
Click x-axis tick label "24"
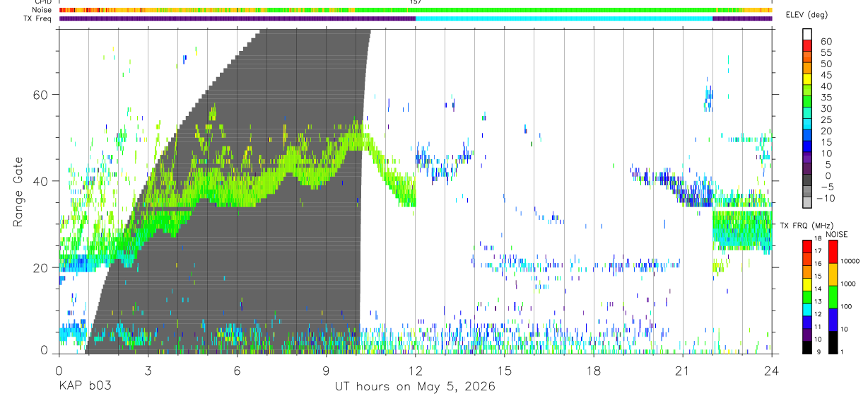[x=771, y=370]
